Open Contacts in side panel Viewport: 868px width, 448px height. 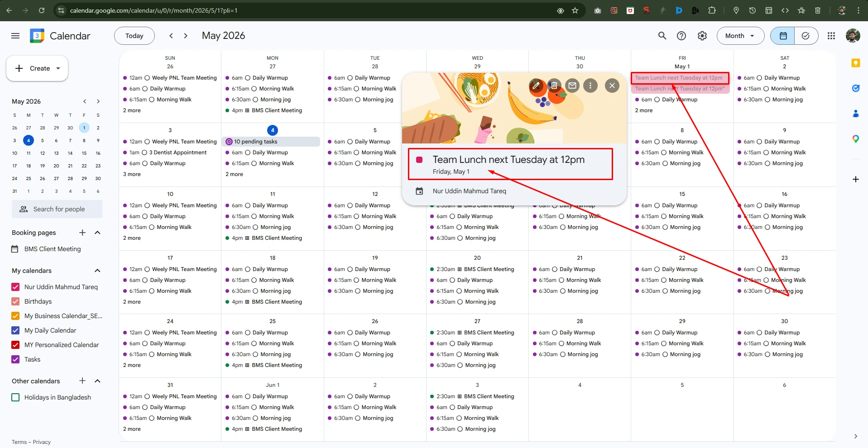click(856, 114)
